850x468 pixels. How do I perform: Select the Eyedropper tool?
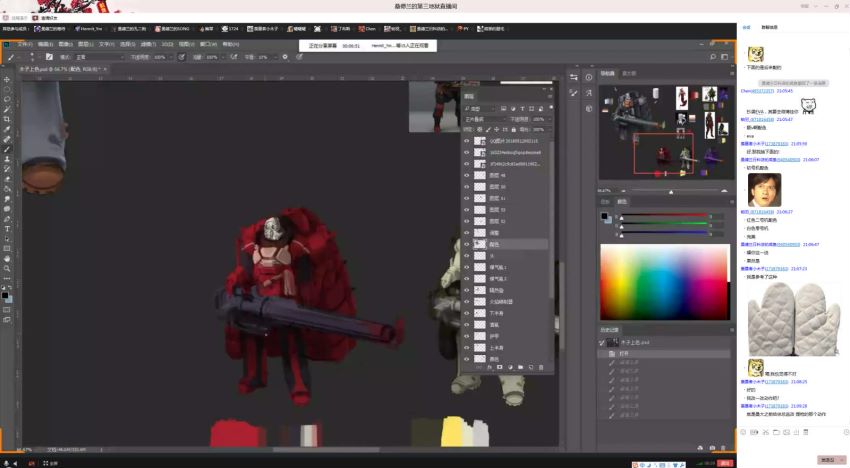pyautogui.click(x=7, y=130)
